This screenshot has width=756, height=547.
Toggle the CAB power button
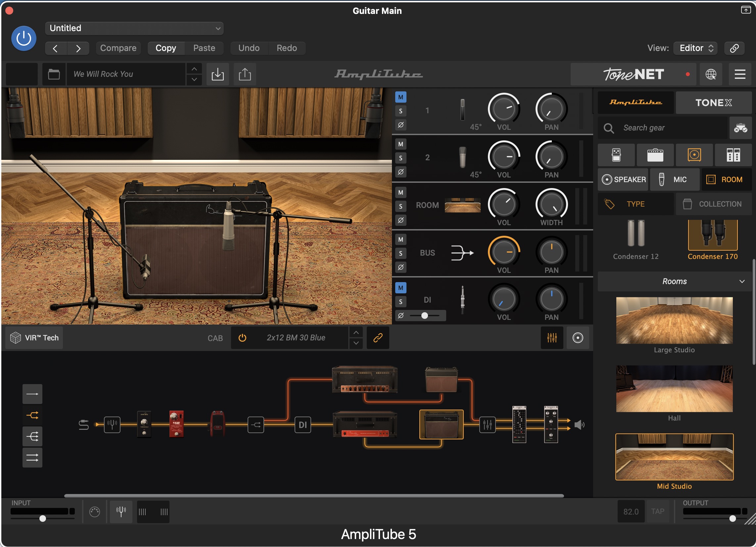coord(242,338)
